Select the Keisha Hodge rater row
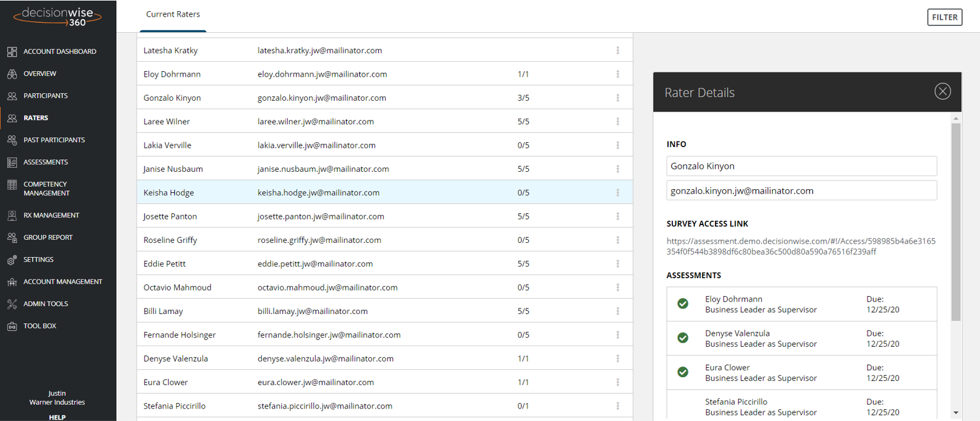Viewport: 980px width, 421px height. tap(384, 192)
